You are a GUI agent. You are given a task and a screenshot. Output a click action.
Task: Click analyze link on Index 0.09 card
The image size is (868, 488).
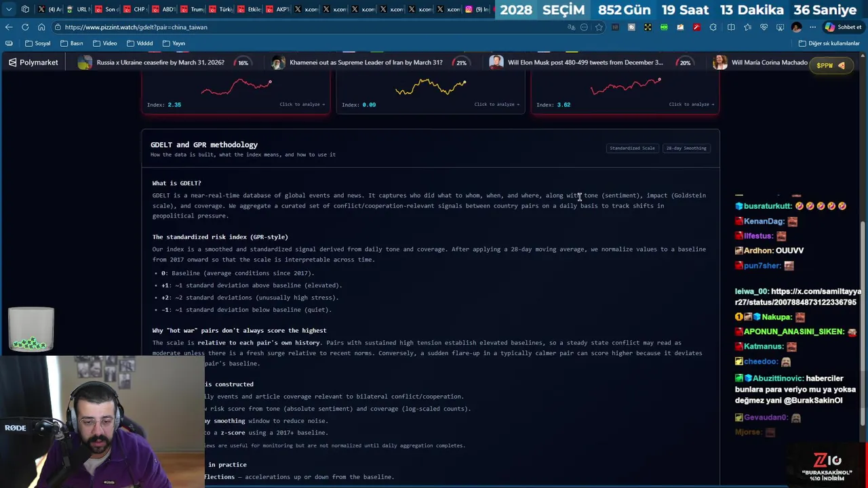pos(496,104)
